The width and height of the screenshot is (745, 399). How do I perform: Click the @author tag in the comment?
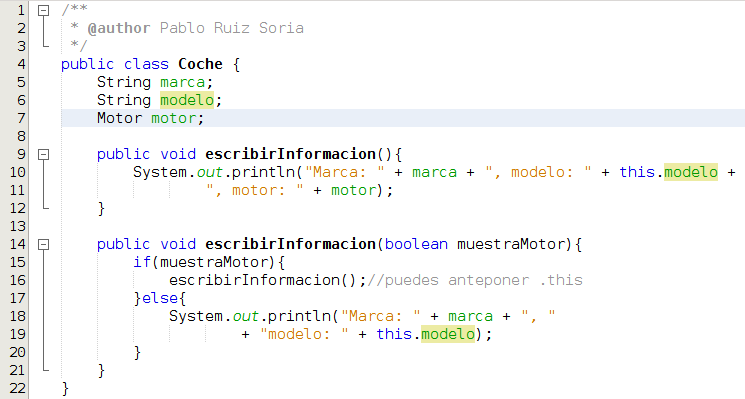(x=119, y=28)
